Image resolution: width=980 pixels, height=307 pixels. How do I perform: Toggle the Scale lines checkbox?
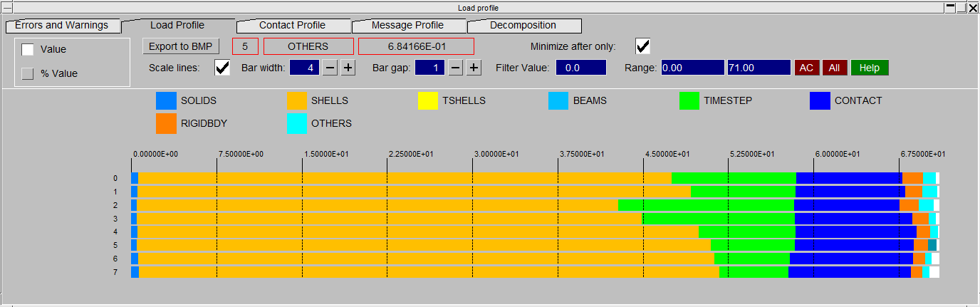(x=222, y=68)
